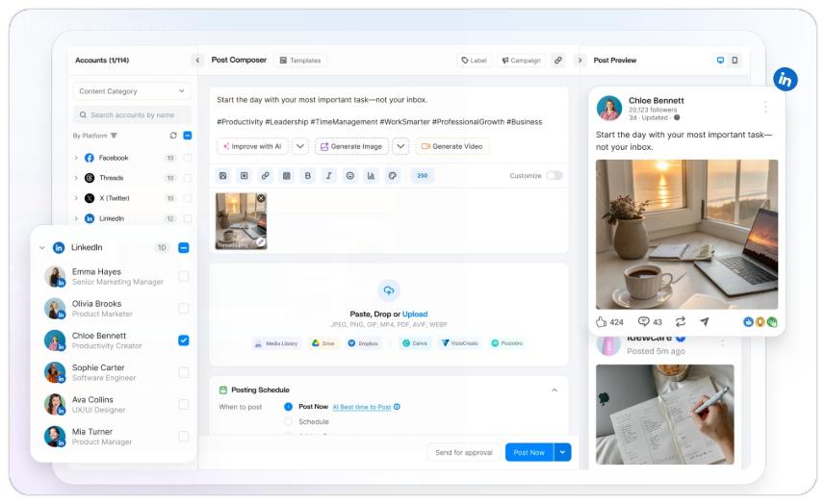
Task: Collapse the LinkedIn accounts list chevron
Action: (42, 248)
